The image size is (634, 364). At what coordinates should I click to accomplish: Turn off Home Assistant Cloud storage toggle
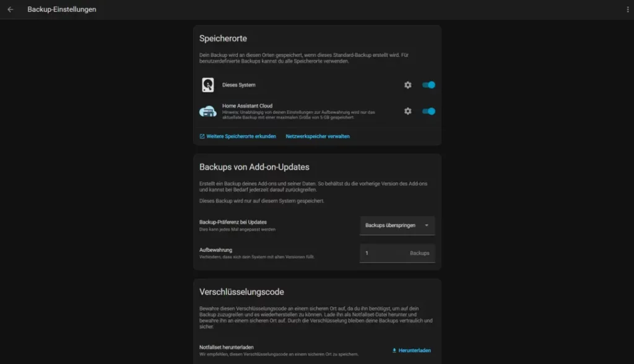click(428, 111)
